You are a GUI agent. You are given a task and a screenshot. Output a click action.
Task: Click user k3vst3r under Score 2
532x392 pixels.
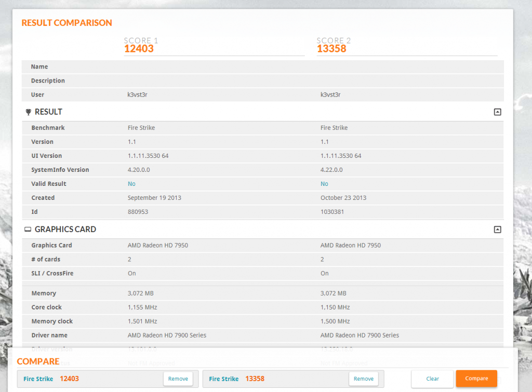[330, 94]
